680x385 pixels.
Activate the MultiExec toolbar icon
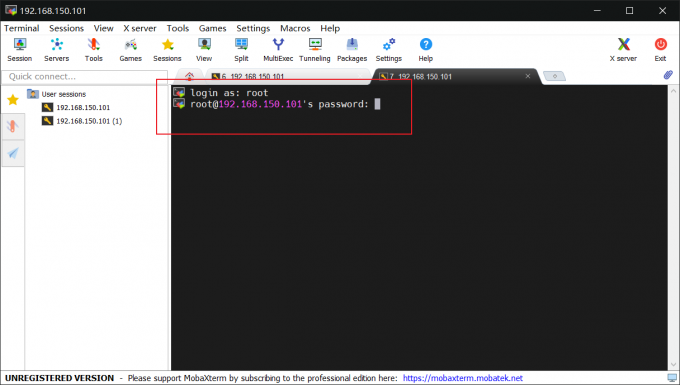tap(278, 50)
